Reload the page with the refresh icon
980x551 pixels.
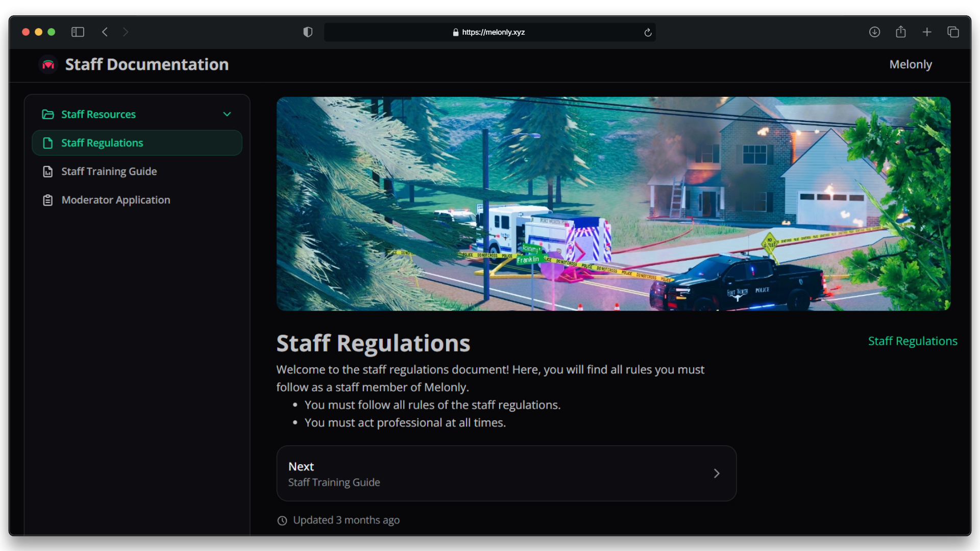click(x=648, y=32)
